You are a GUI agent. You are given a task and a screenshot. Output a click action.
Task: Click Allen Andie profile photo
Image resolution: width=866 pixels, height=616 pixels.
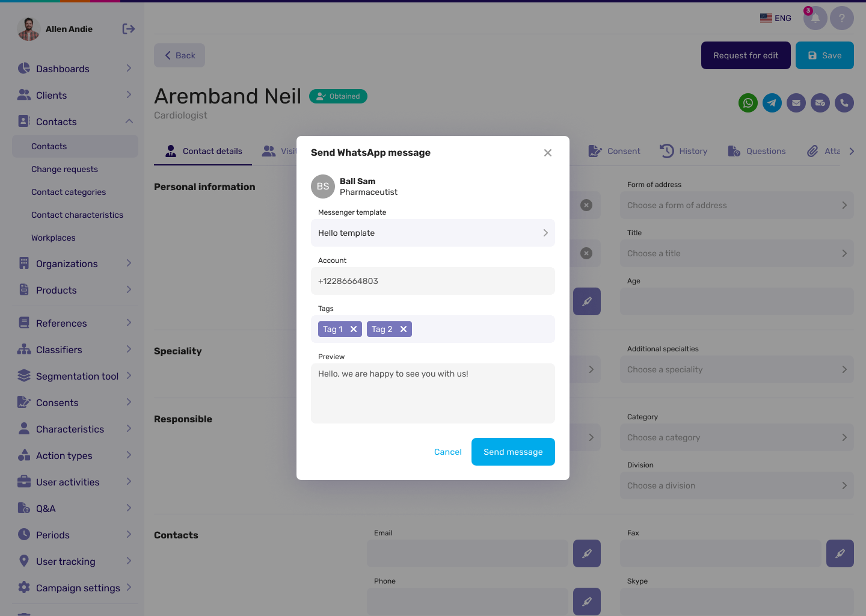(x=28, y=29)
